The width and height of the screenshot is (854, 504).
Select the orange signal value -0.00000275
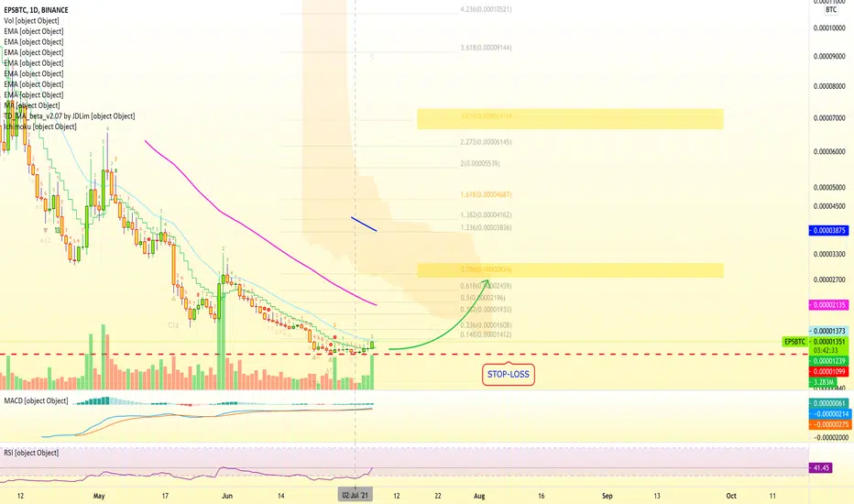[x=828, y=424]
